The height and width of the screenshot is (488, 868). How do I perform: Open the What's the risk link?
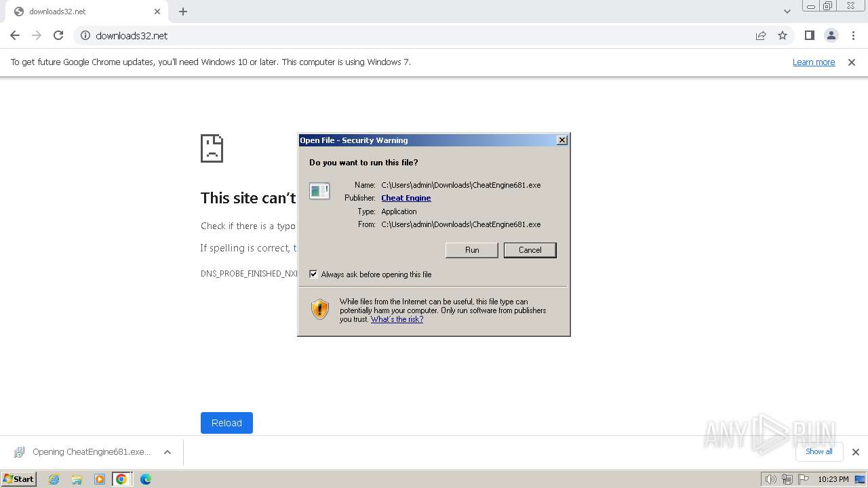tap(397, 319)
